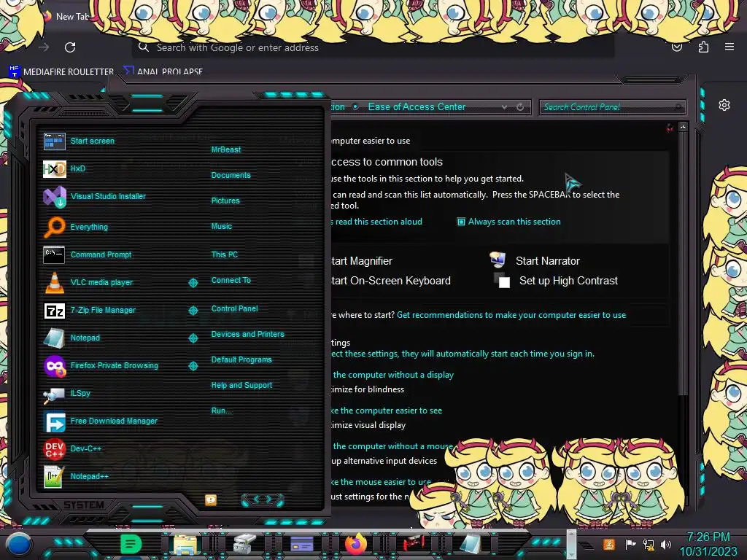Open the Run... dialog
747x560 pixels.
click(x=222, y=411)
